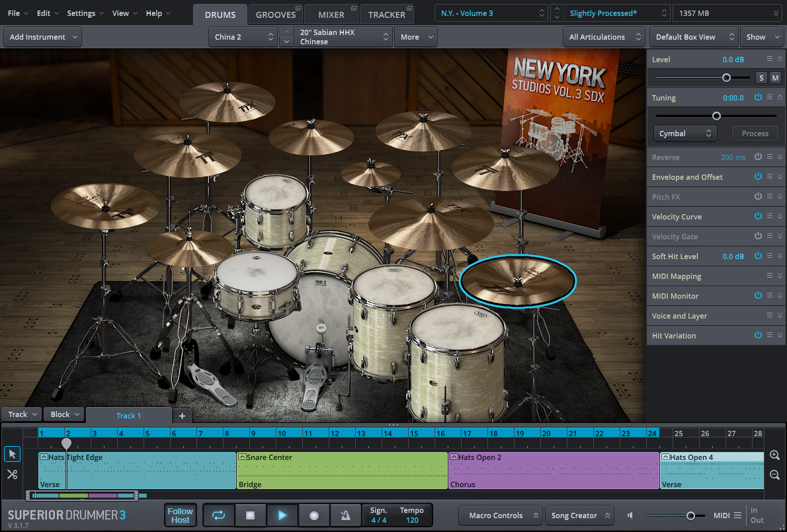
Task: Switch to the MIXER tab
Action: 331,15
